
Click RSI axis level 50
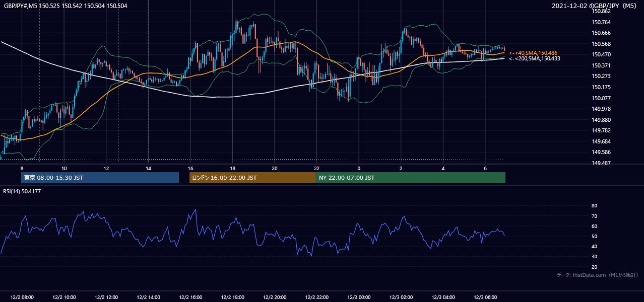tap(594, 237)
